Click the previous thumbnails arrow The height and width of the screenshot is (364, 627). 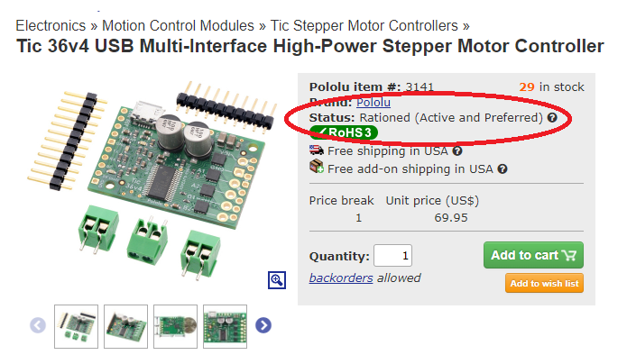pos(38,325)
